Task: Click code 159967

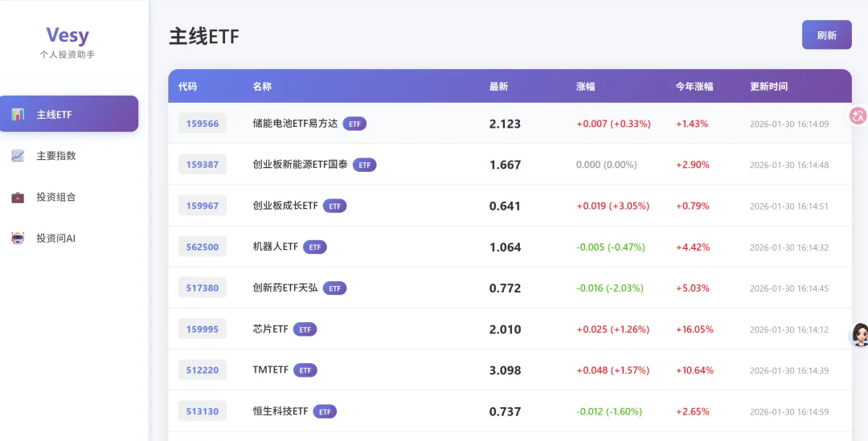Action: click(202, 206)
